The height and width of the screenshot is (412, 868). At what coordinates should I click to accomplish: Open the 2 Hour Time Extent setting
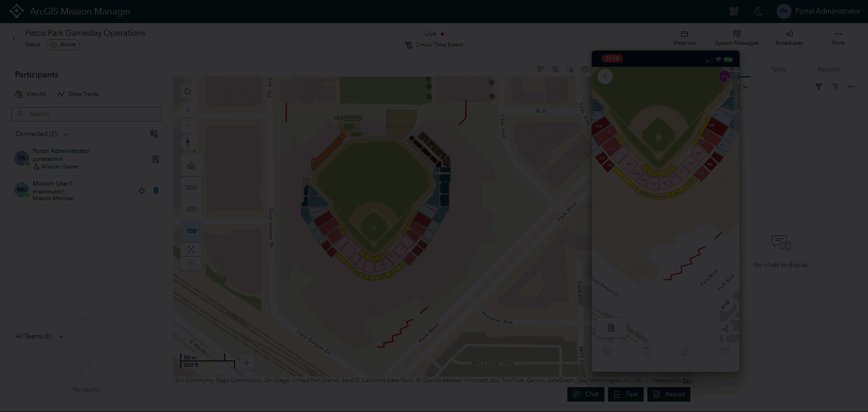(x=434, y=45)
